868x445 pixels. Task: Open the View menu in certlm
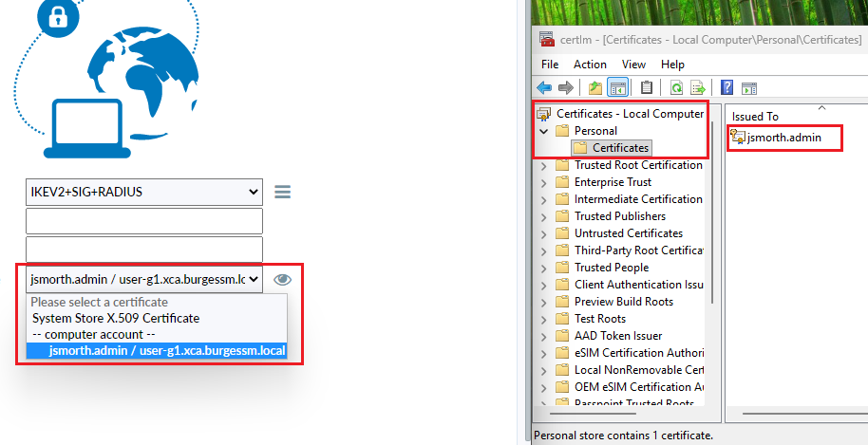pyautogui.click(x=633, y=65)
